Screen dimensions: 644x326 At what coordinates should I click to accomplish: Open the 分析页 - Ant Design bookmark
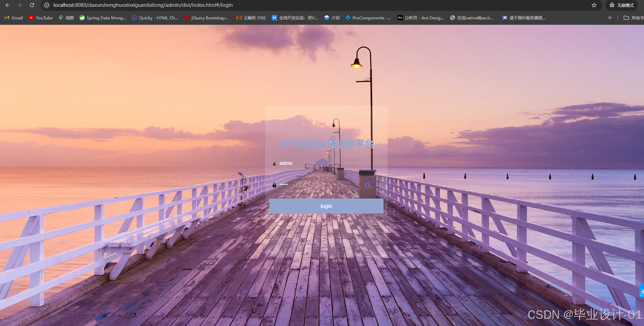(x=421, y=18)
